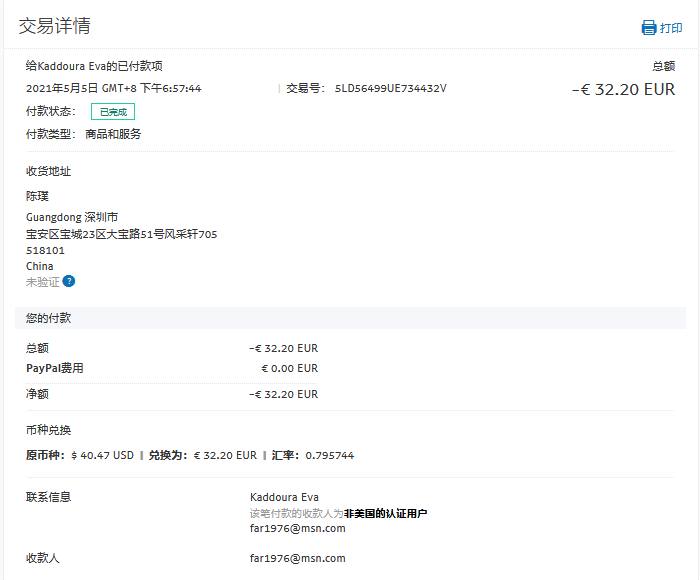Click the 净额 amount −€ 32.20 EUR

coord(283,394)
